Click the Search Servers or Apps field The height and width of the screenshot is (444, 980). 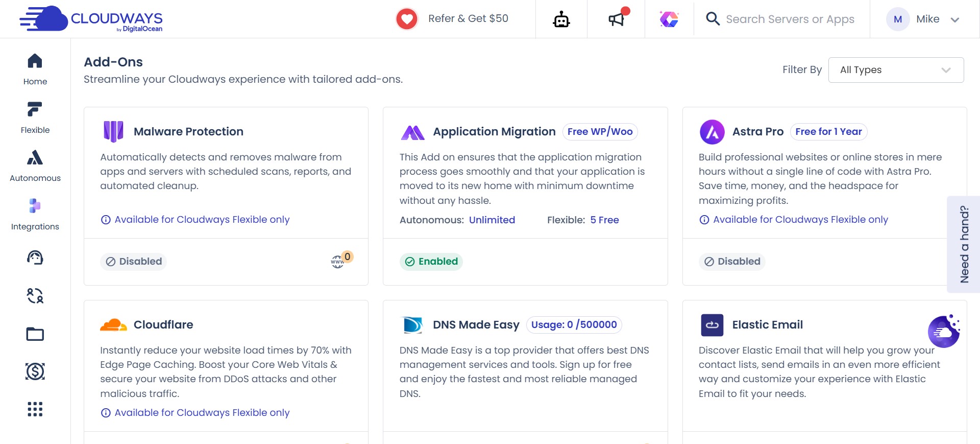tap(790, 19)
